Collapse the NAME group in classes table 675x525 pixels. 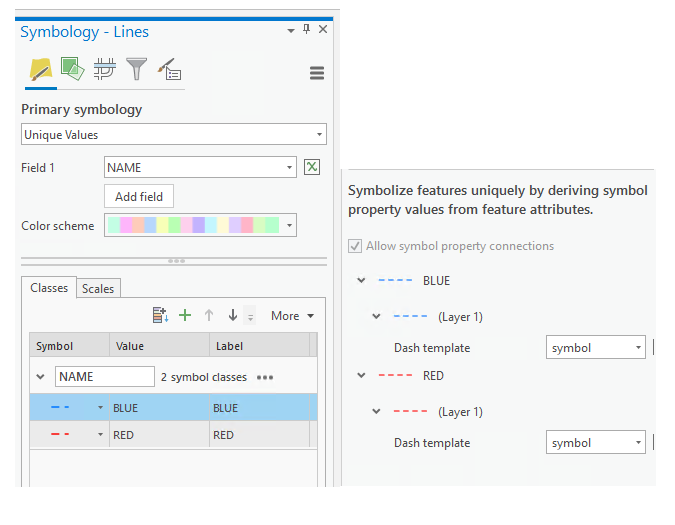pos(41,377)
